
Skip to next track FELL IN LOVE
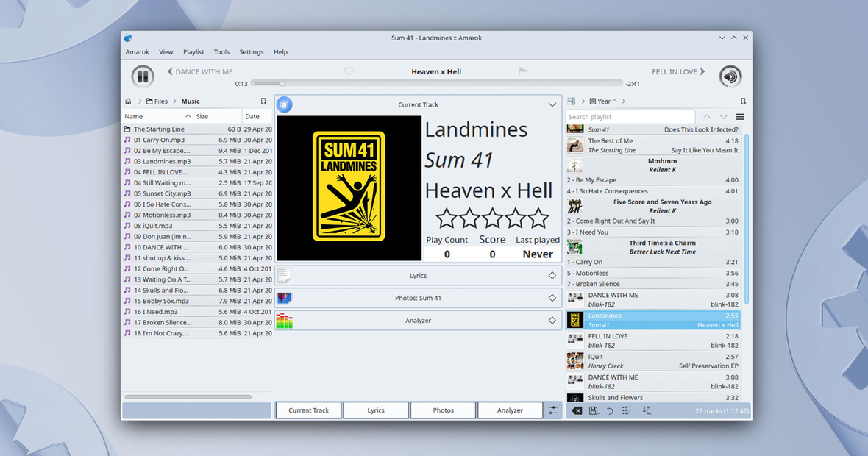(x=679, y=71)
